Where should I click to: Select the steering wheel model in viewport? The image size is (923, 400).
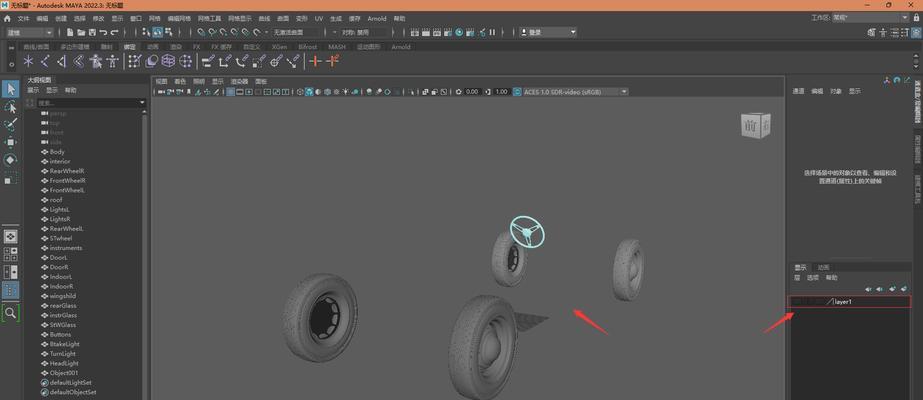[x=527, y=232]
